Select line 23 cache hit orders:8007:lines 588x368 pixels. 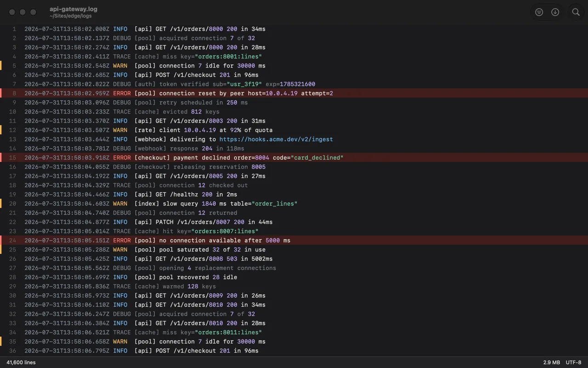(x=294, y=231)
